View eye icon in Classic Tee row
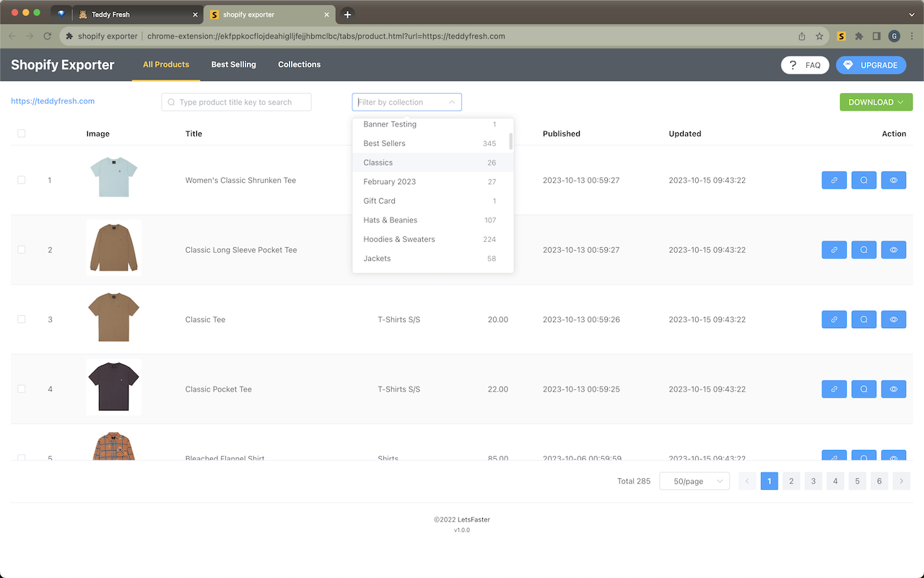The width and height of the screenshot is (924, 578). (x=894, y=319)
